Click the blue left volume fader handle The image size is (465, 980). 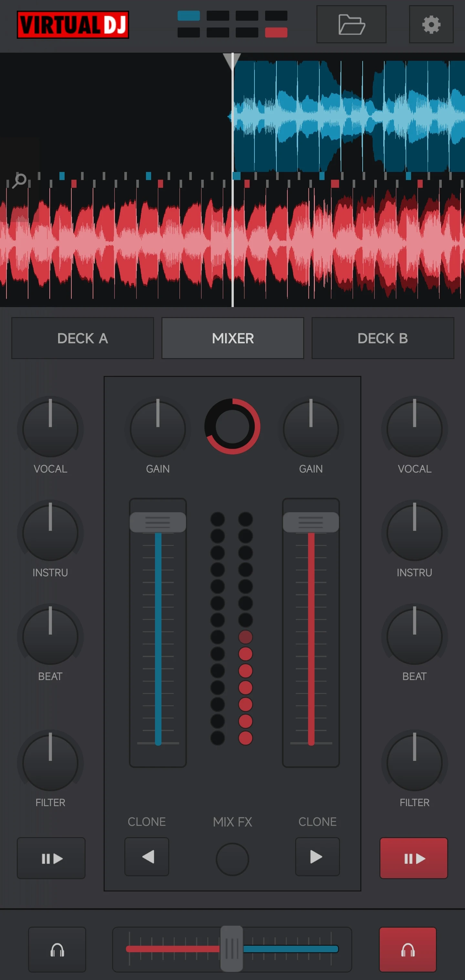point(158,522)
